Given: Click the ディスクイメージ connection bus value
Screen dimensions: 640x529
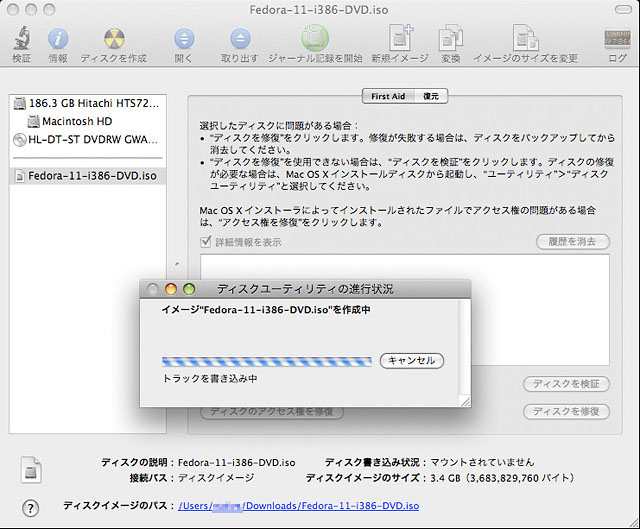Looking at the screenshot, I should [216, 478].
